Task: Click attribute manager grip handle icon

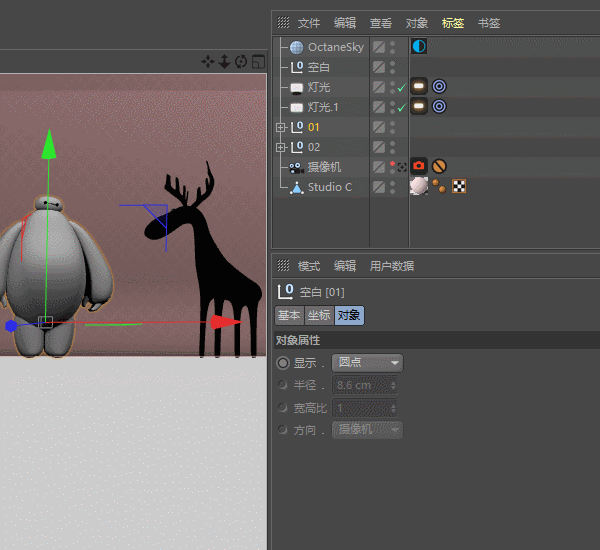Action: click(x=283, y=265)
